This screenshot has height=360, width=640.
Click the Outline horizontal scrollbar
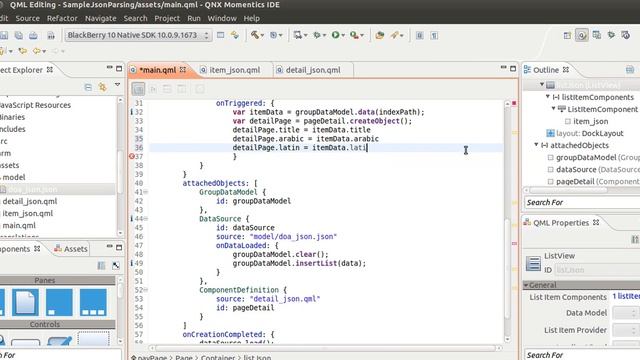[x=568, y=190]
